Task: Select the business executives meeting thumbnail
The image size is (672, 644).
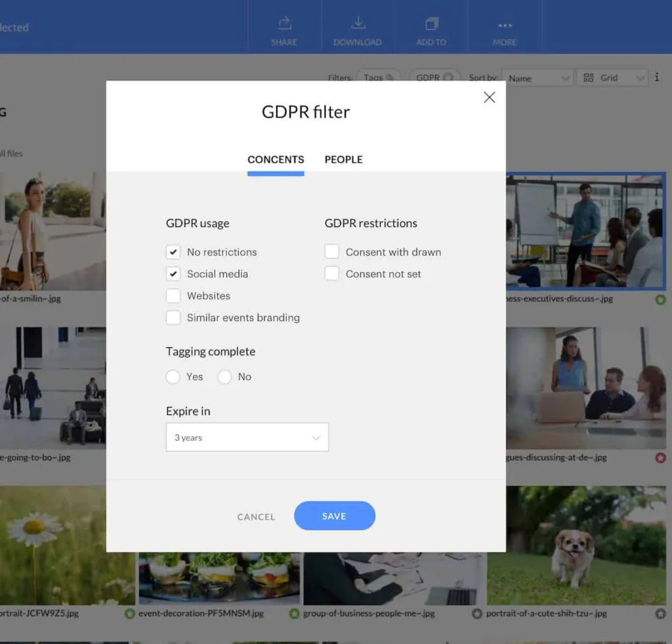Action: (585, 231)
